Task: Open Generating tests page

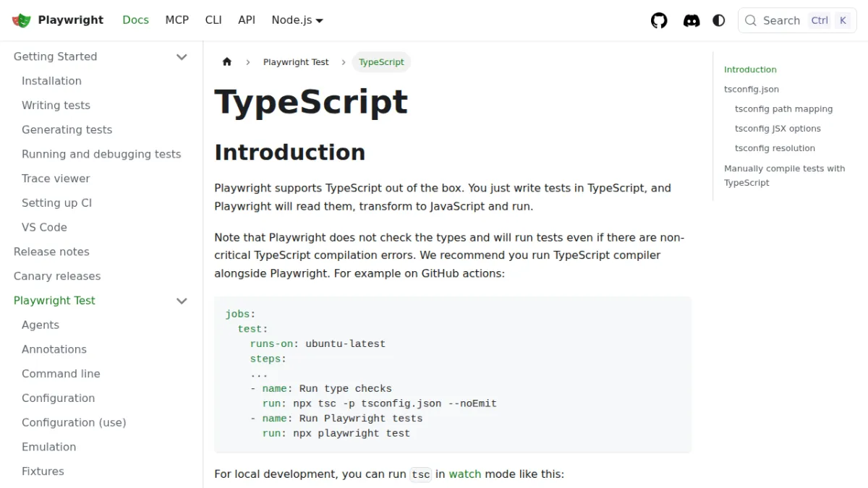Action: pos(67,130)
